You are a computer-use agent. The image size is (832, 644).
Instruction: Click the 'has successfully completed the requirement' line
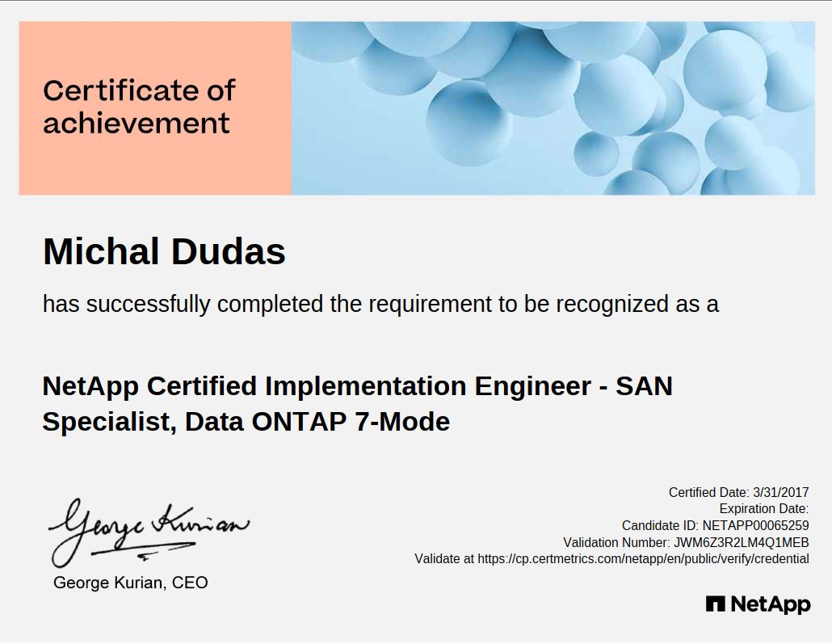click(x=380, y=305)
